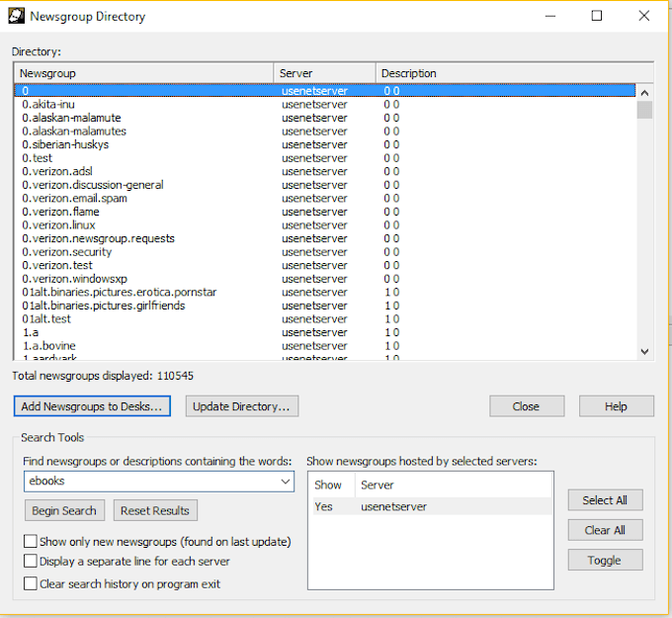Click Reset Results button
Screen dimensions: 672x618
[155, 510]
